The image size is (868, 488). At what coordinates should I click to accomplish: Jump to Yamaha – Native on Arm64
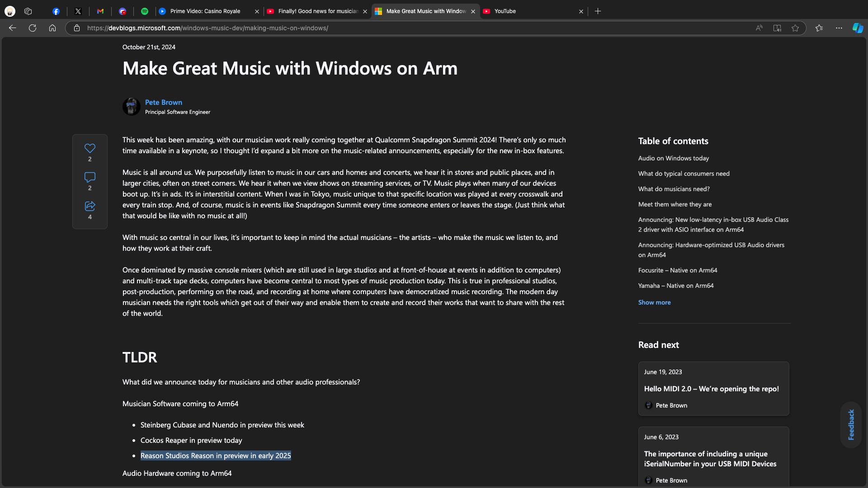[x=676, y=286]
